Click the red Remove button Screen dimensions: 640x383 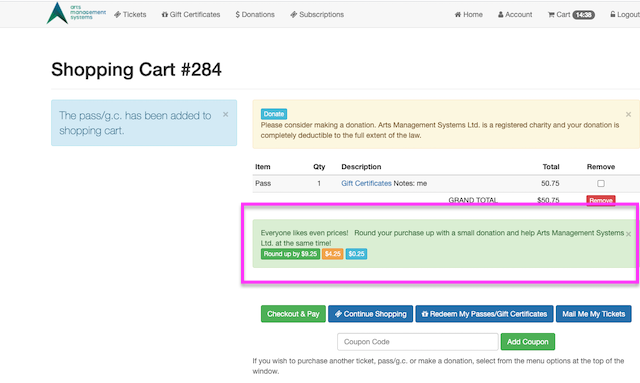(x=601, y=200)
